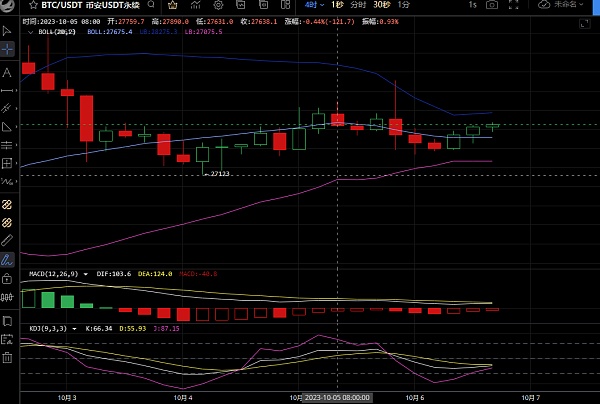Image resolution: width=600 pixels, height=404 pixels.
Task: Select the brush drawing tool
Action: [7, 259]
